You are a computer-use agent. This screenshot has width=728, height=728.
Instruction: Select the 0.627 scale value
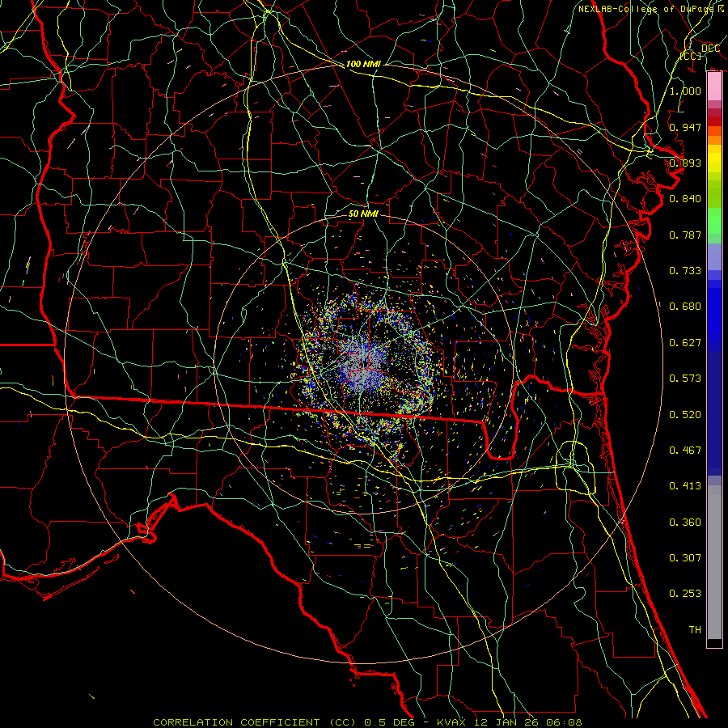pos(685,343)
